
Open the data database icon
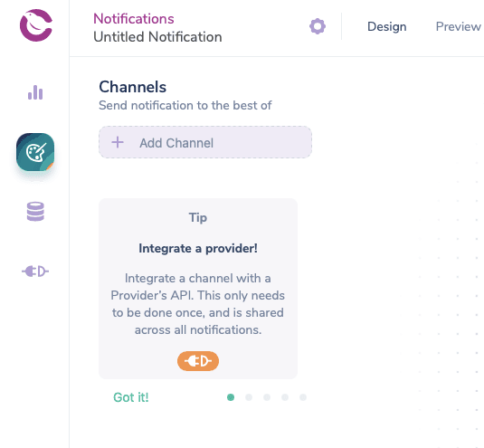click(35, 212)
